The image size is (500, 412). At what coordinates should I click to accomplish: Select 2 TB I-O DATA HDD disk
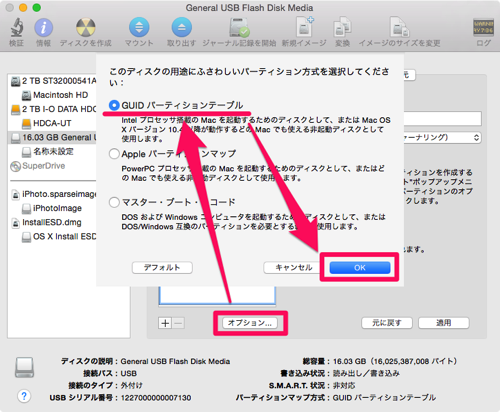[x=53, y=109]
